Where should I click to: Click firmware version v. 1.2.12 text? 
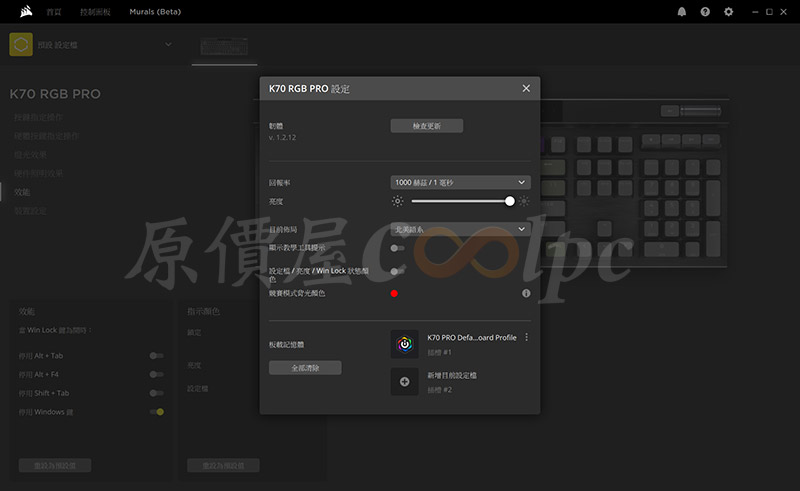coord(282,137)
